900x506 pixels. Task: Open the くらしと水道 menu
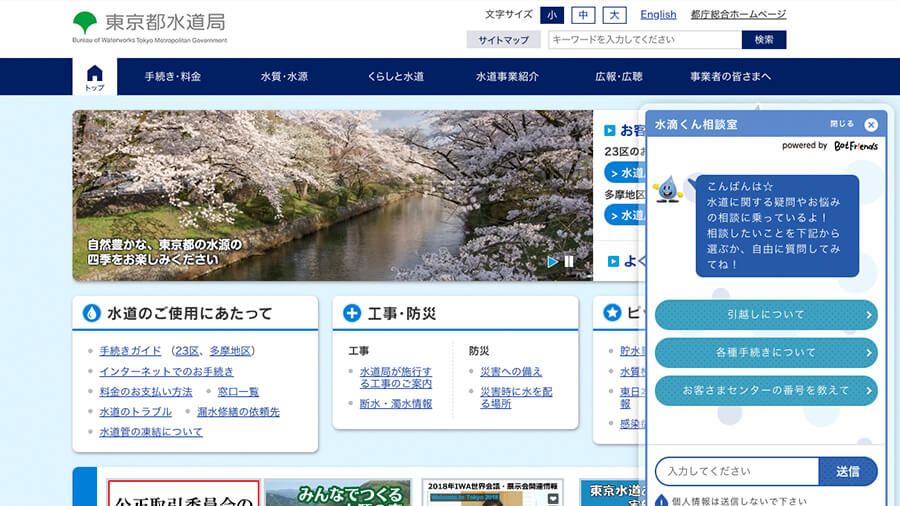395,77
